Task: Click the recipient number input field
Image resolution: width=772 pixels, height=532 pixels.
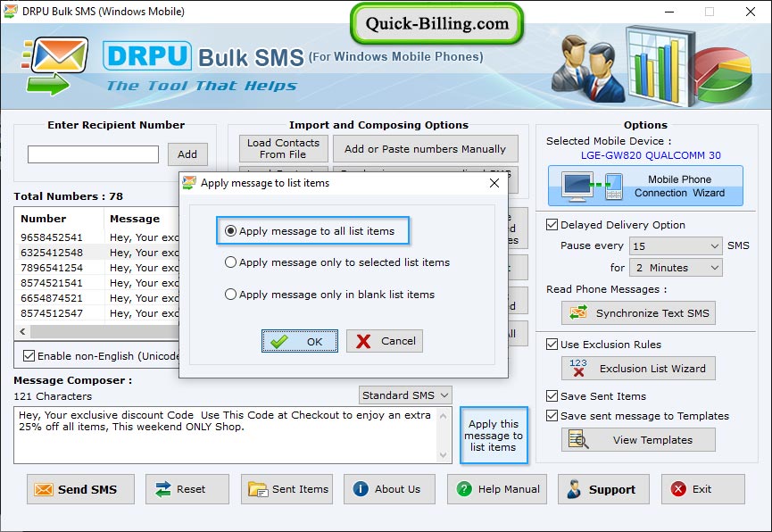Action: click(x=93, y=154)
